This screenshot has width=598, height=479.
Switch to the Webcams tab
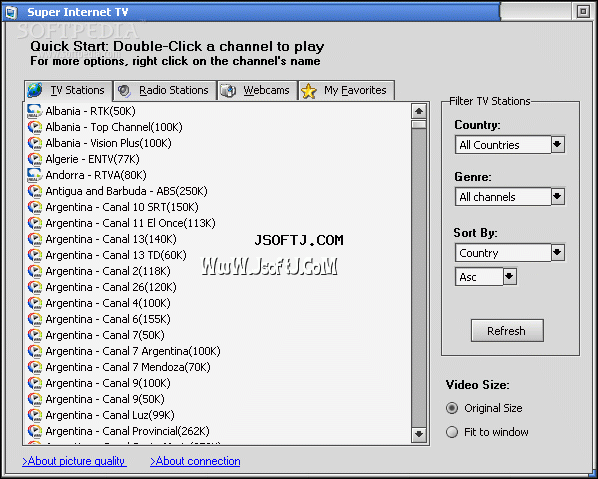tap(257, 91)
